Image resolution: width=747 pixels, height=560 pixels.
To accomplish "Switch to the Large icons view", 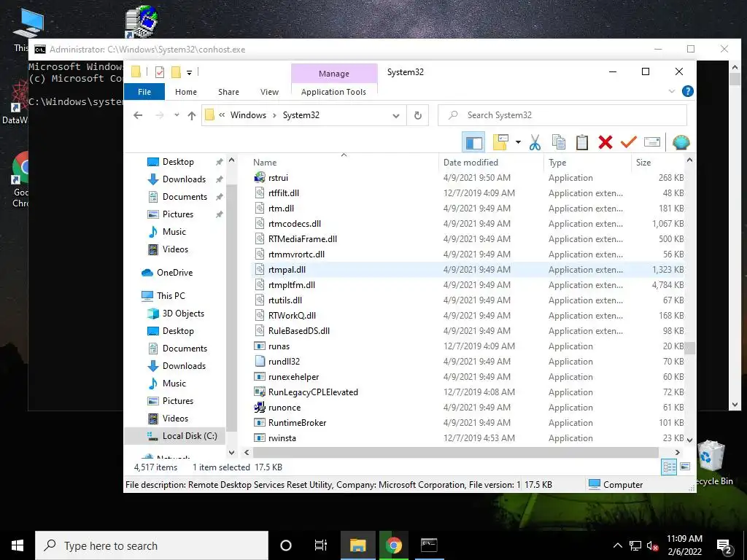I will click(685, 467).
